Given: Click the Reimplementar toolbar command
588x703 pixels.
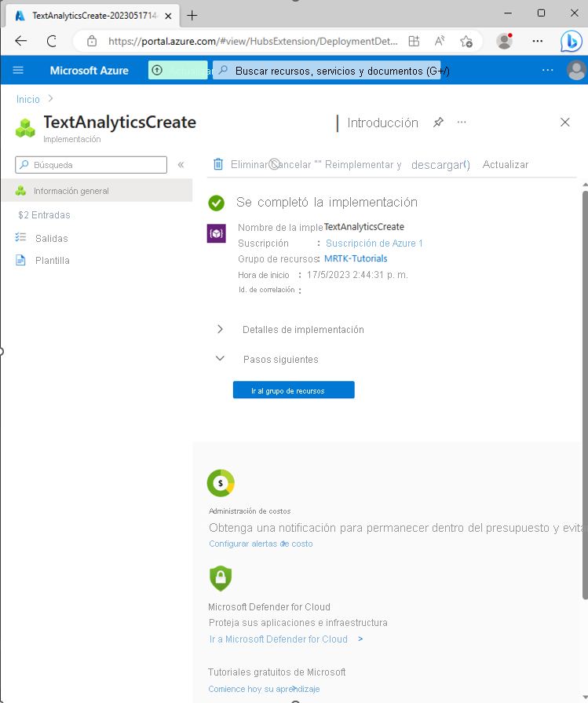Looking at the screenshot, I should [359, 164].
